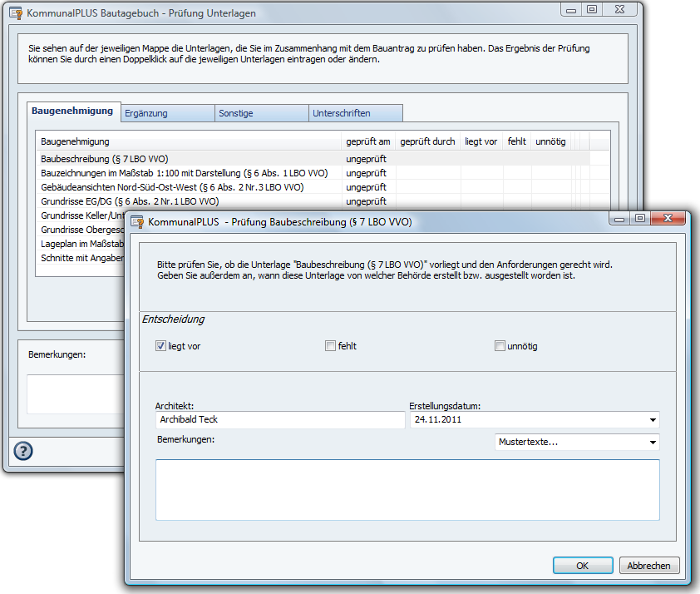
Task: Tick the 'unnötig' checkbox
Action: point(500,346)
